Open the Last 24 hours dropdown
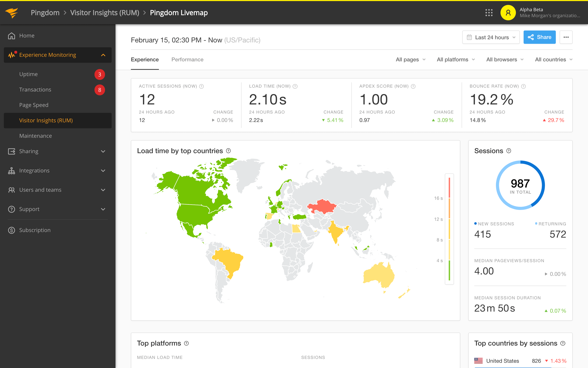The image size is (588, 368). pos(491,37)
